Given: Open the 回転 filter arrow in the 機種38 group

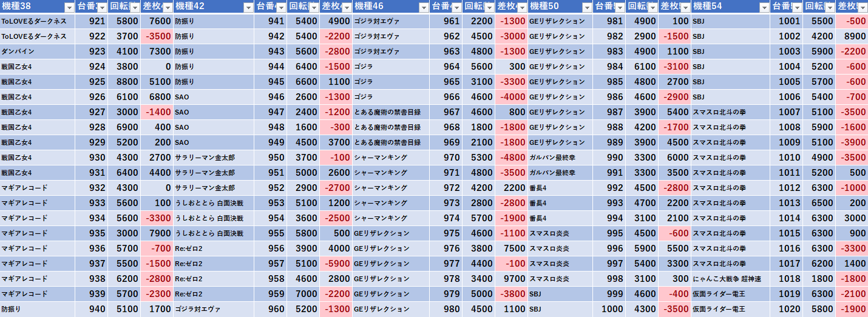Looking at the screenshot, I should pos(134,7).
